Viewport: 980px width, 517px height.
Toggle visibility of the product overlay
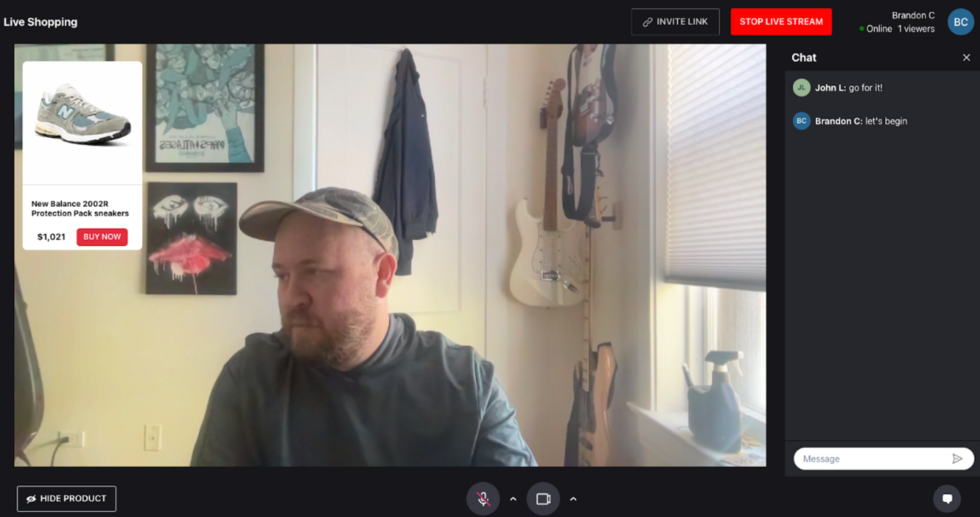(x=66, y=498)
